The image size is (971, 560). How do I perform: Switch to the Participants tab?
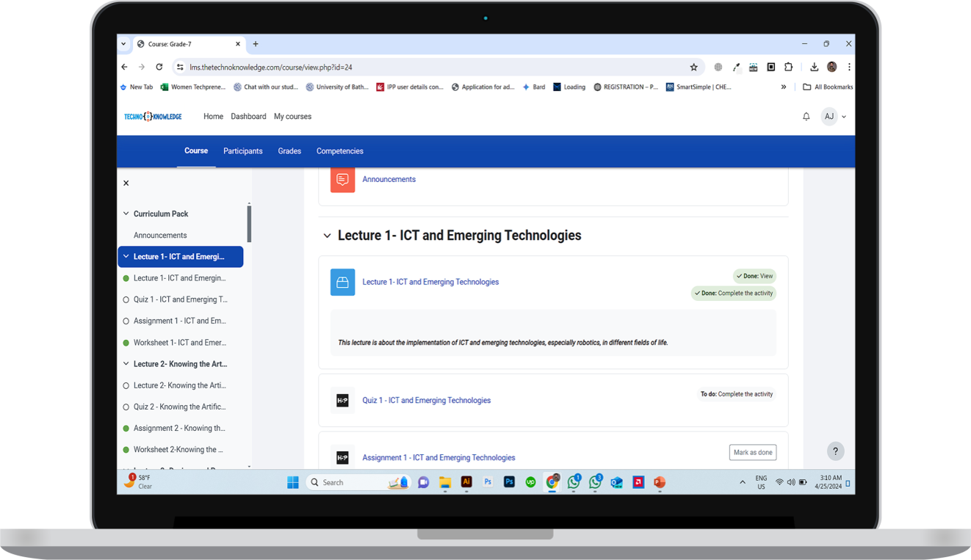point(242,151)
